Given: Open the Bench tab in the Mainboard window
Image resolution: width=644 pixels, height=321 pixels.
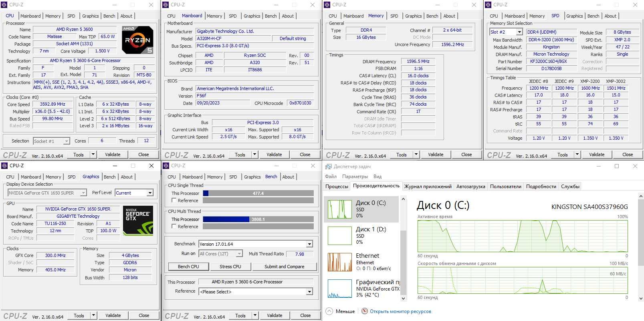Looking at the screenshot, I should pos(271,16).
